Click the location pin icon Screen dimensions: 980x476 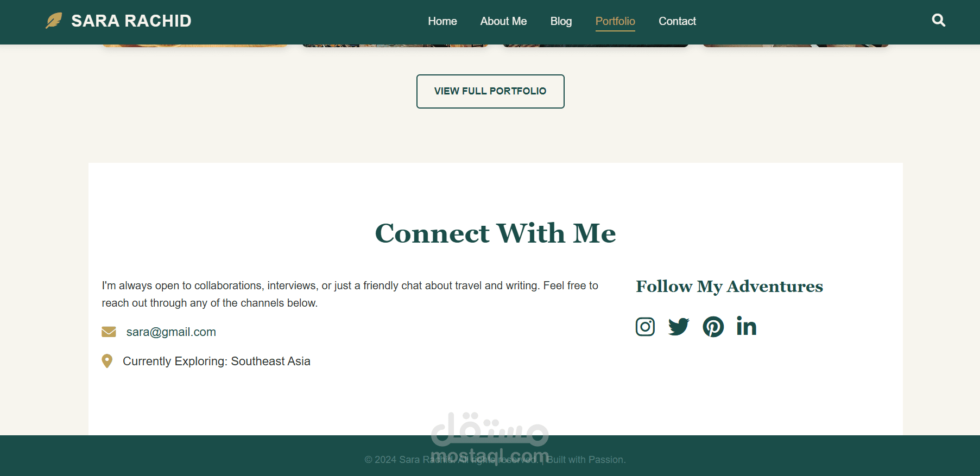107,361
